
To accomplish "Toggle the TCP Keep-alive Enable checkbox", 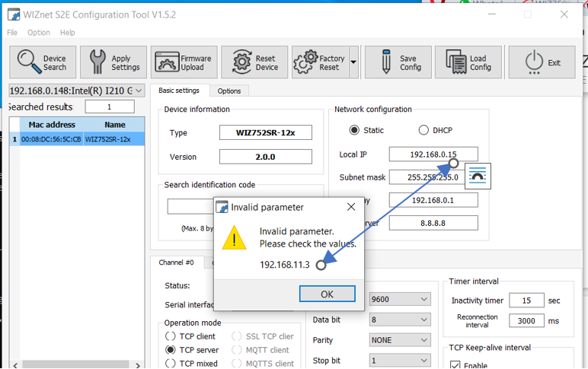I will [x=455, y=365].
